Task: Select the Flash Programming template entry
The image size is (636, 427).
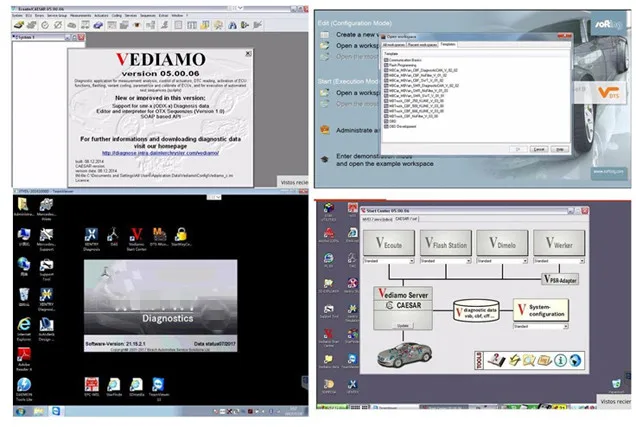Action: 400,65
